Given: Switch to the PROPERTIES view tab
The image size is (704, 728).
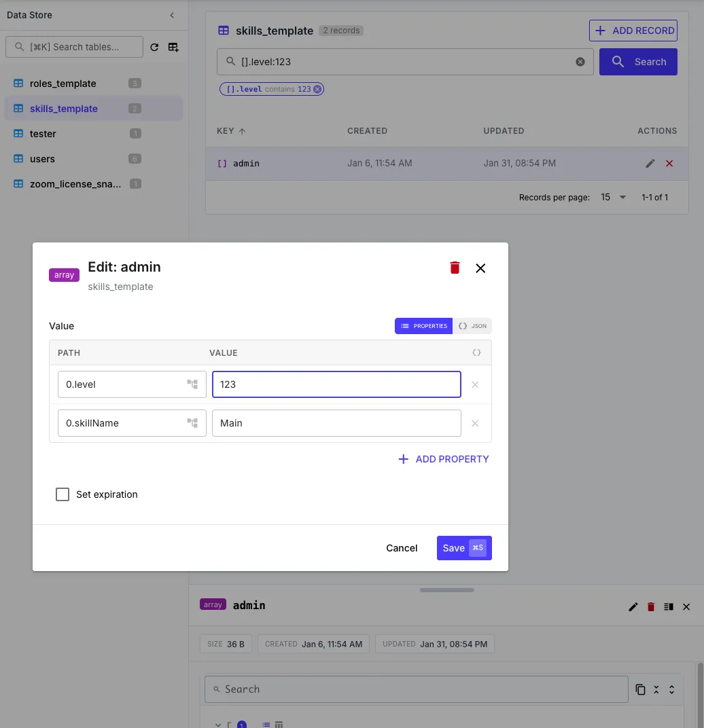Looking at the screenshot, I should click(423, 326).
